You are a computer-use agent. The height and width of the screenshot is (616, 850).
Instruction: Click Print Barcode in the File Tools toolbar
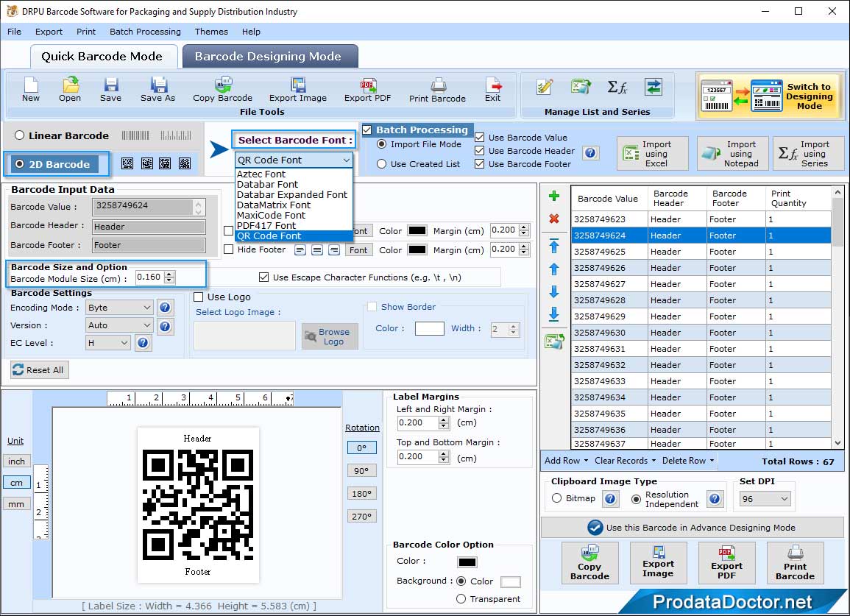coord(437,90)
